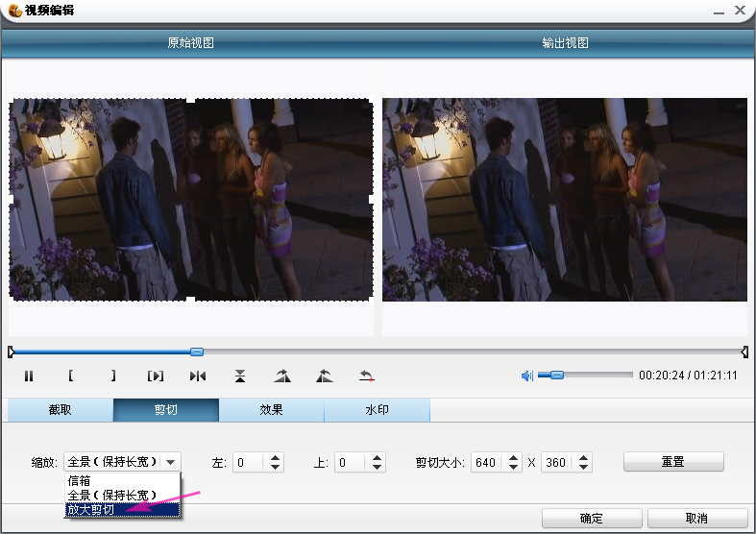
Task: Increase crop width 640
Action: pos(514,458)
